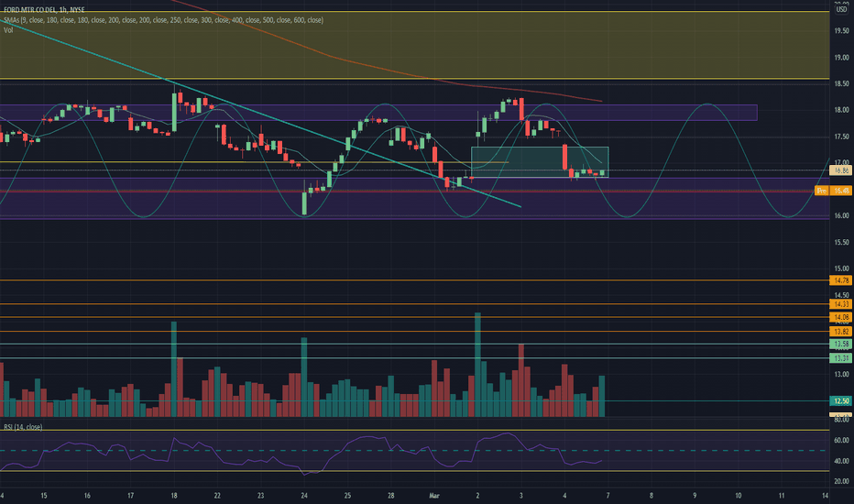
Task: Click the 19.00 price axis value
Action: 841,57
